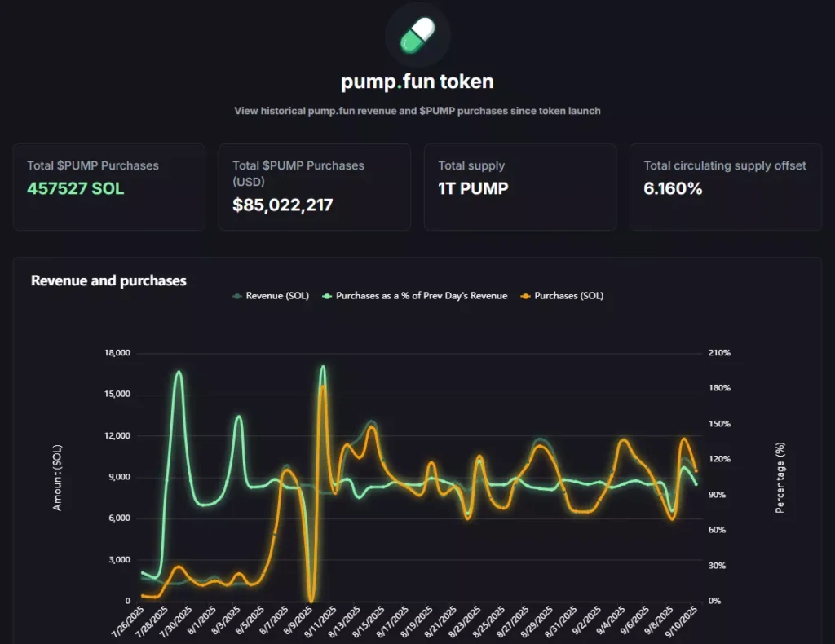Toggle the Revenue (SOL) legend series
This screenshot has height=644, width=835.
[271, 296]
